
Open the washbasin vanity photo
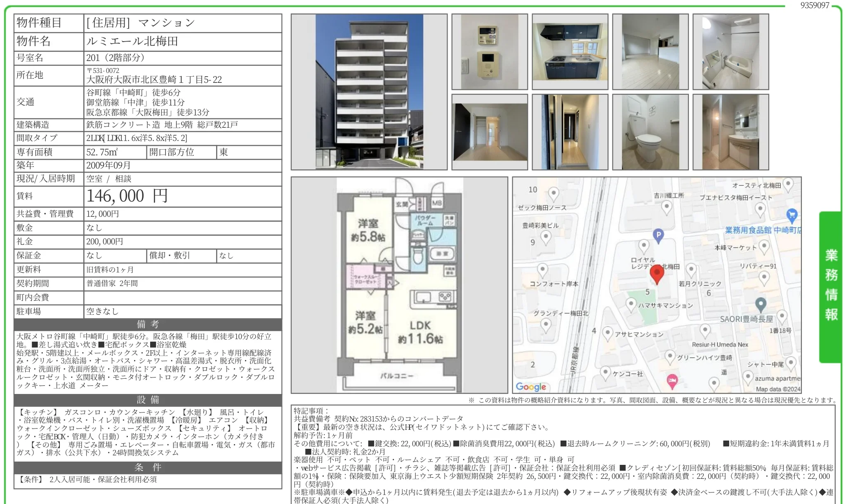pyautogui.click(x=730, y=132)
